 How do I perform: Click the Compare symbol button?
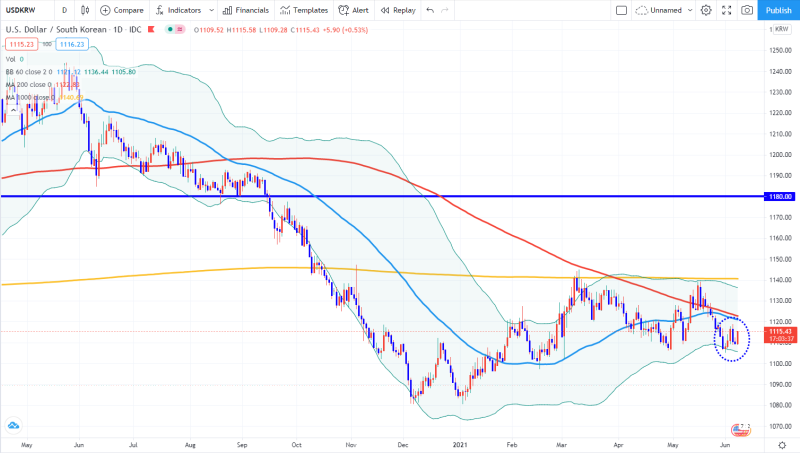(x=121, y=10)
